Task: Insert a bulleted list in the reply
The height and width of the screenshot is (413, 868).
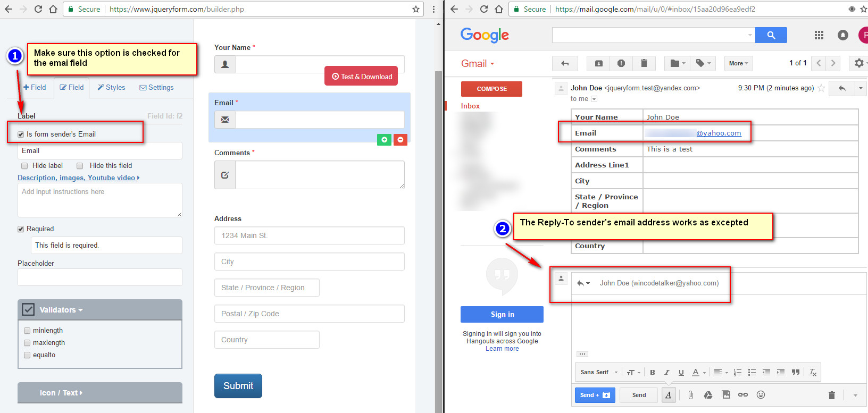Action: pos(752,373)
